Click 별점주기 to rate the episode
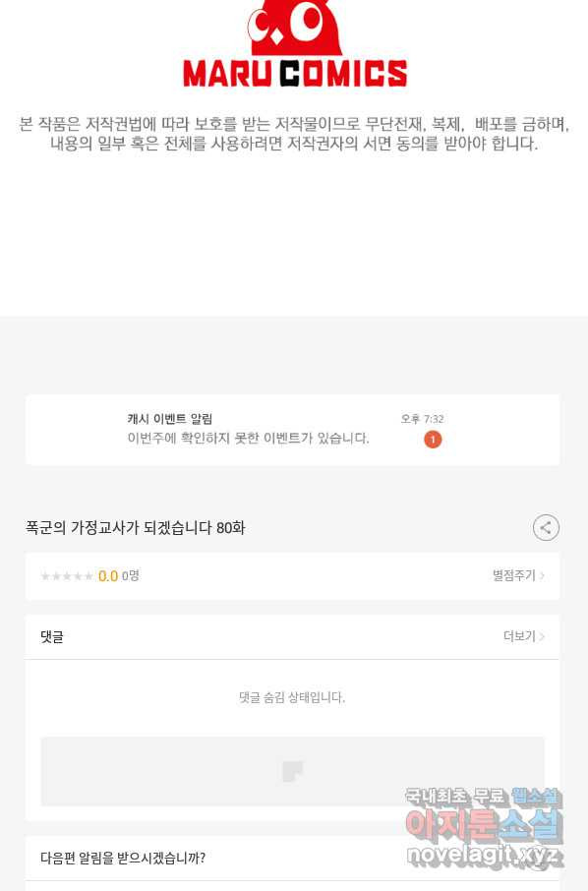Viewport: 588px width, 891px height. click(513, 575)
